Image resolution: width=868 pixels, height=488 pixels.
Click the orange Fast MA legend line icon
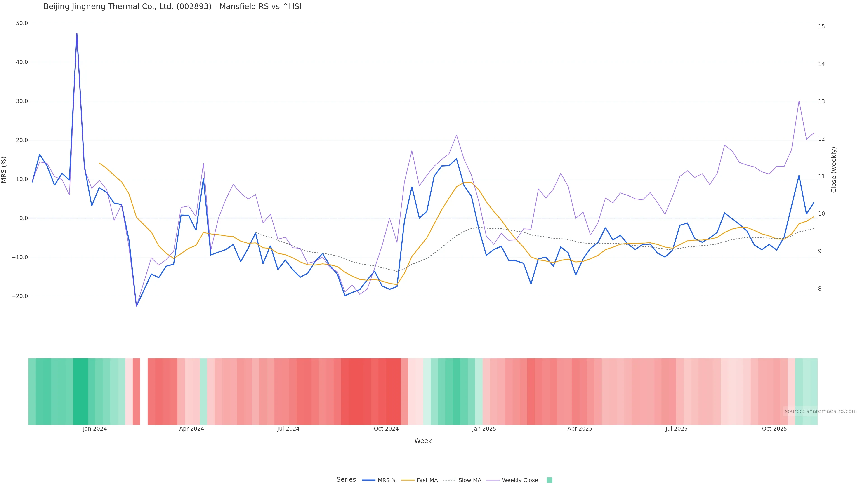click(408, 480)
